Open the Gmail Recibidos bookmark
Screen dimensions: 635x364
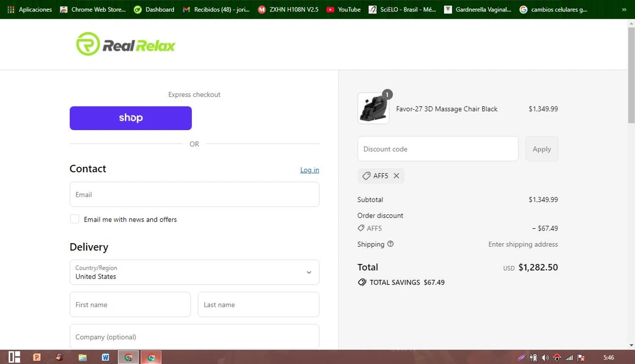(x=216, y=9)
